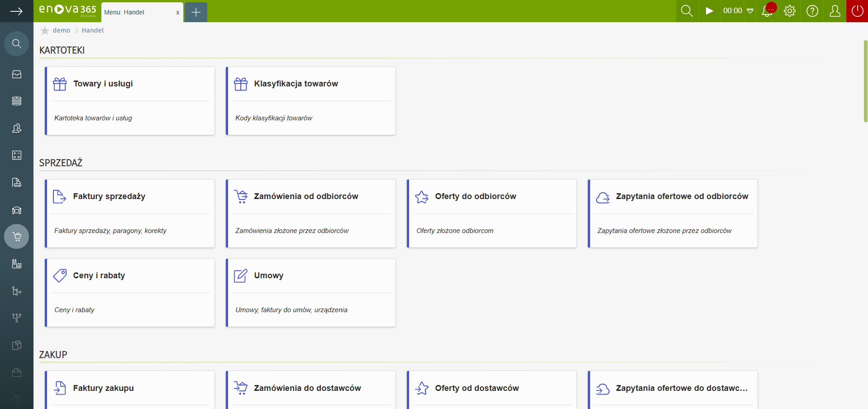The height and width of the screenshot is (409, 868).
Task: Open the Towary i usługi tile
Action: [130, 100]
